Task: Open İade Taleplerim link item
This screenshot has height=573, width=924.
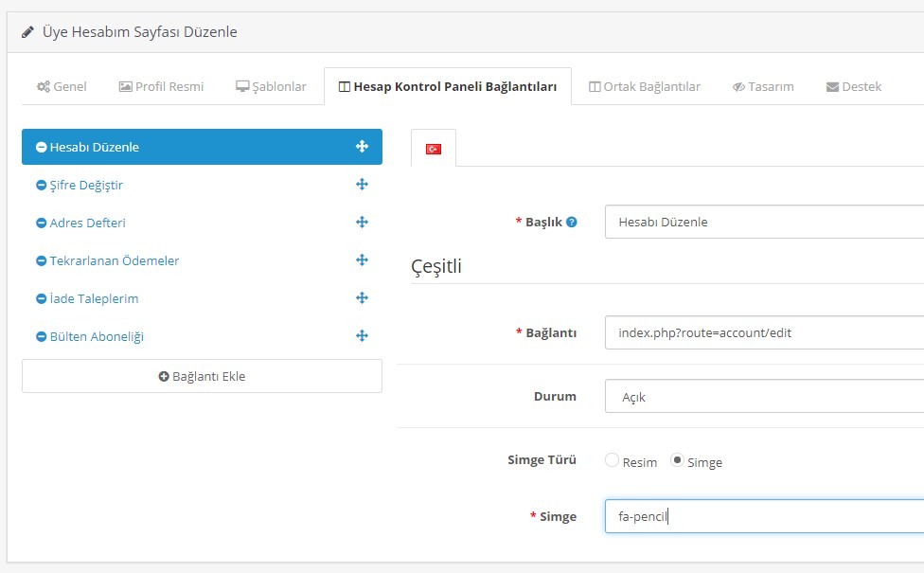Action: coord(203,299)
